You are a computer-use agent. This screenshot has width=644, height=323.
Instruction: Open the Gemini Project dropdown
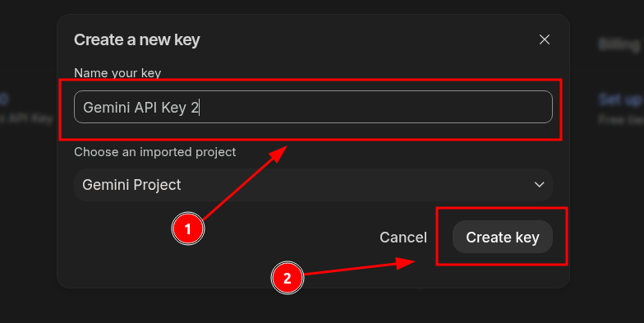313,185
